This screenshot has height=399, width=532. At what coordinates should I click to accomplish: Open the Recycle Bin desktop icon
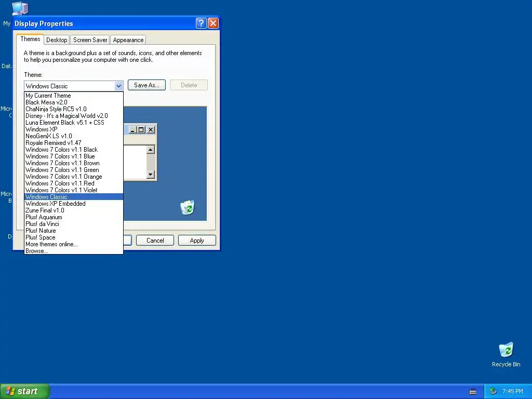point(506,354)
